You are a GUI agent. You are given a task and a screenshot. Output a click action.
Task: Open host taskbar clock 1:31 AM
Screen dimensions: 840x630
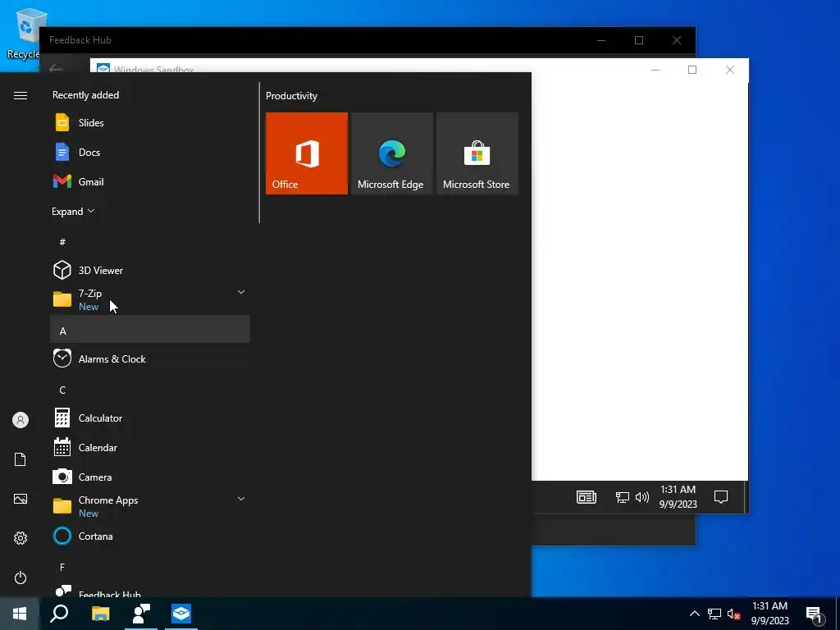769,614
